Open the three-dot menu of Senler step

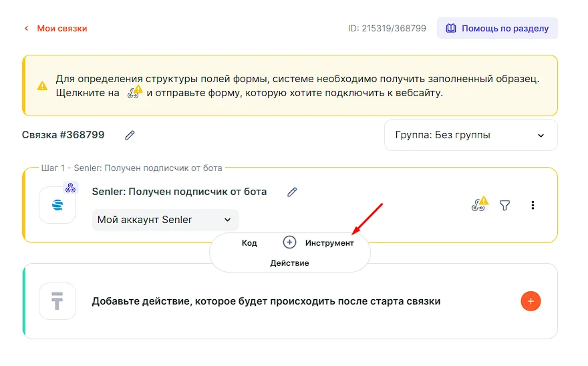point(533,206)
